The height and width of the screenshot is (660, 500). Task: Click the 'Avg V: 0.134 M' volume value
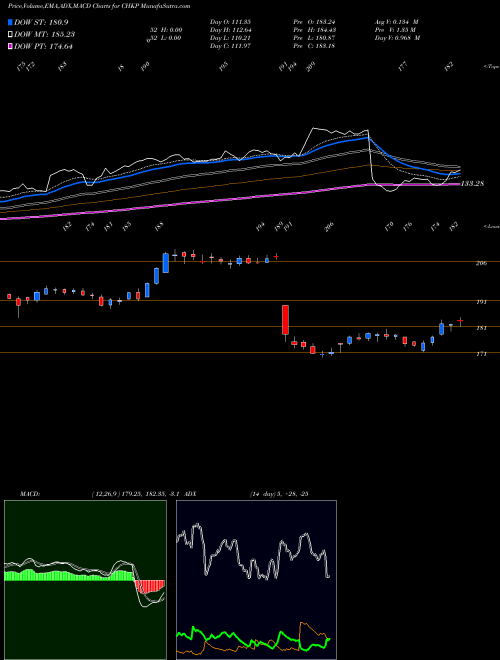click(x=396, y=22)
